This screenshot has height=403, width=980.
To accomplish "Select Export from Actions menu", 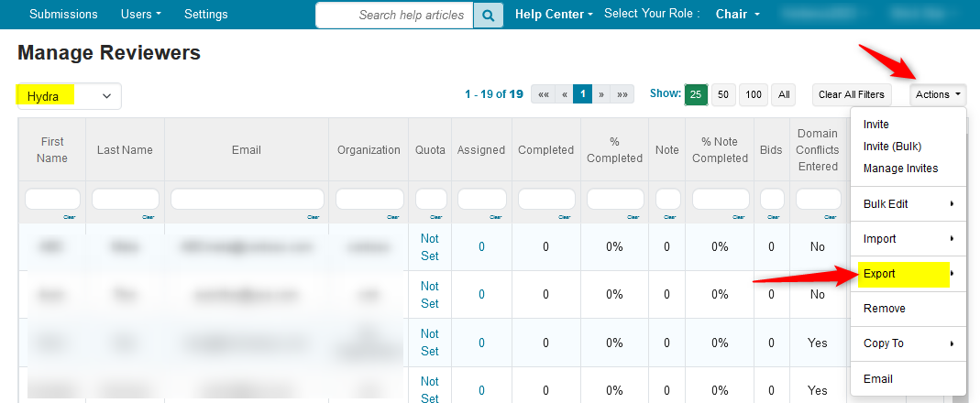I will (879, 274).
